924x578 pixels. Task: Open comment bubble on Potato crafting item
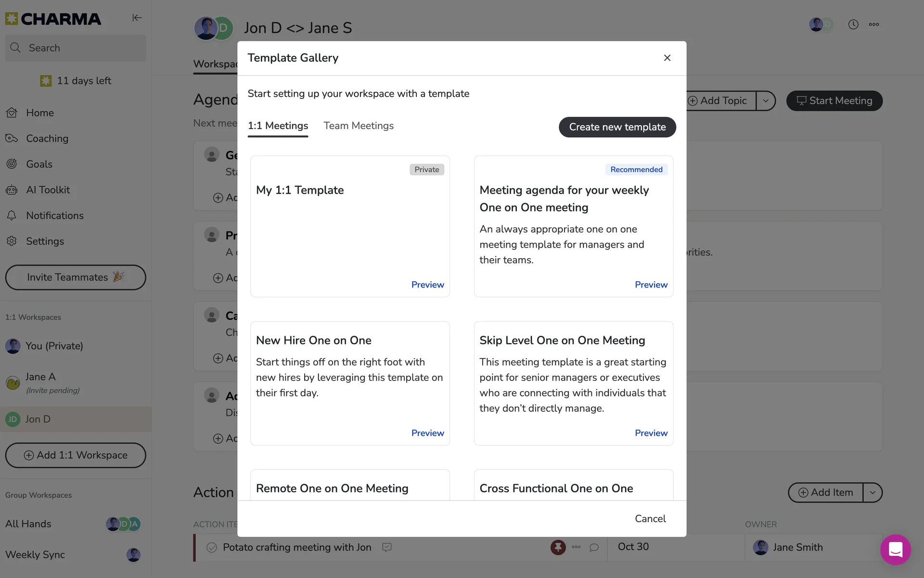click(594, 547)
